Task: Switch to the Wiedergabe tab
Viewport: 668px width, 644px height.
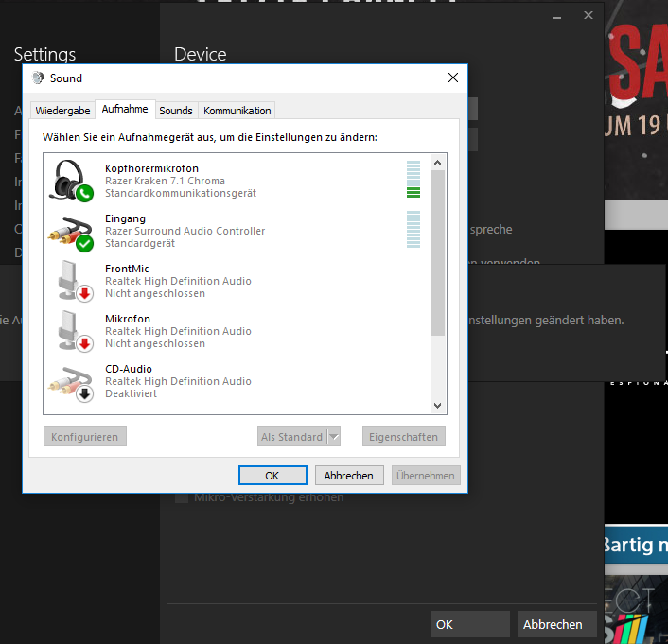Action: (x=62, y=111)
